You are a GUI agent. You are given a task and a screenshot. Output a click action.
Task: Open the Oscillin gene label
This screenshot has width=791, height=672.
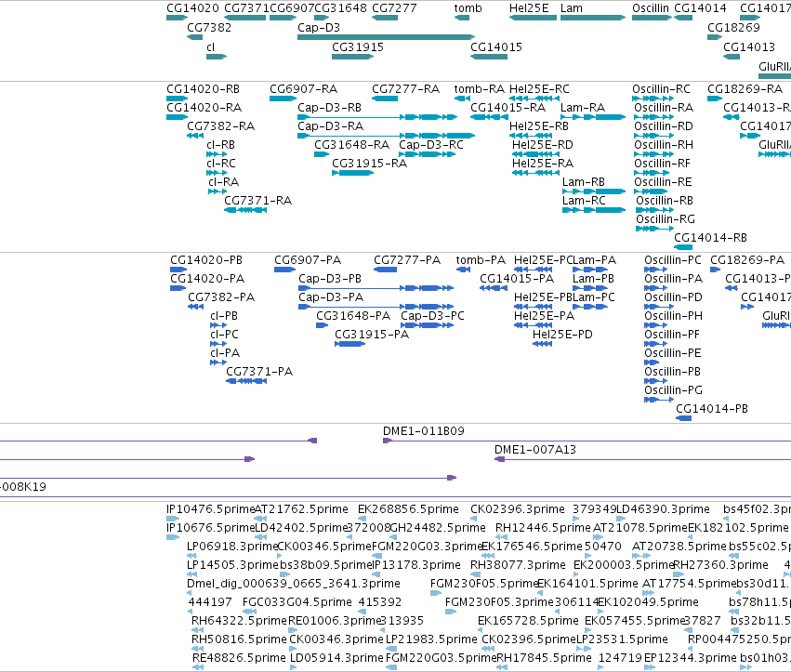(651, 8)
